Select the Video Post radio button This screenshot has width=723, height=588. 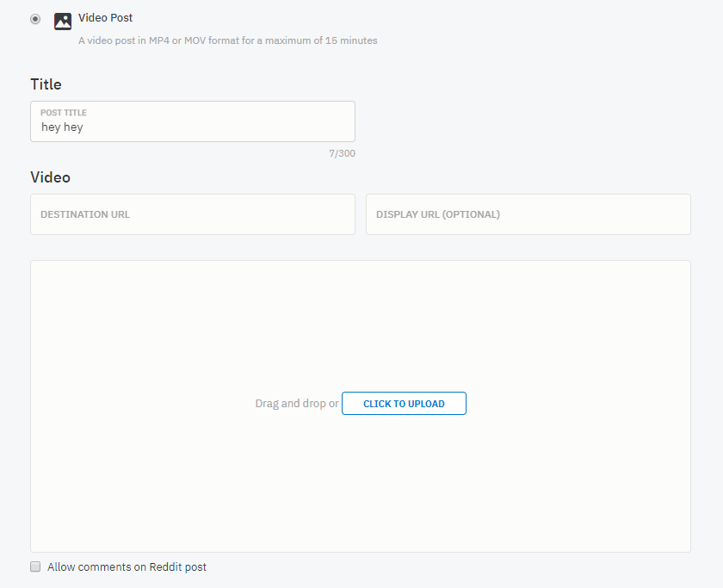coord(35,19)
